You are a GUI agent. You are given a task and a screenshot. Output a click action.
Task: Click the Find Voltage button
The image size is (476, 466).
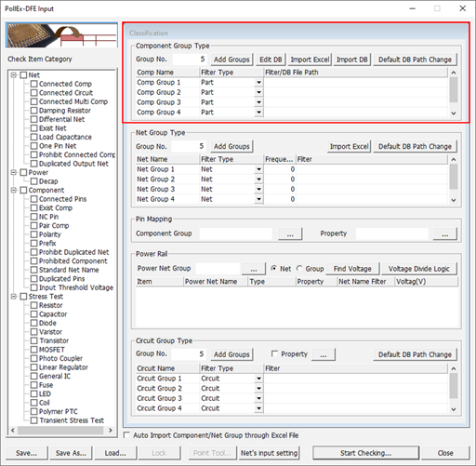click(x=352, y=269)
